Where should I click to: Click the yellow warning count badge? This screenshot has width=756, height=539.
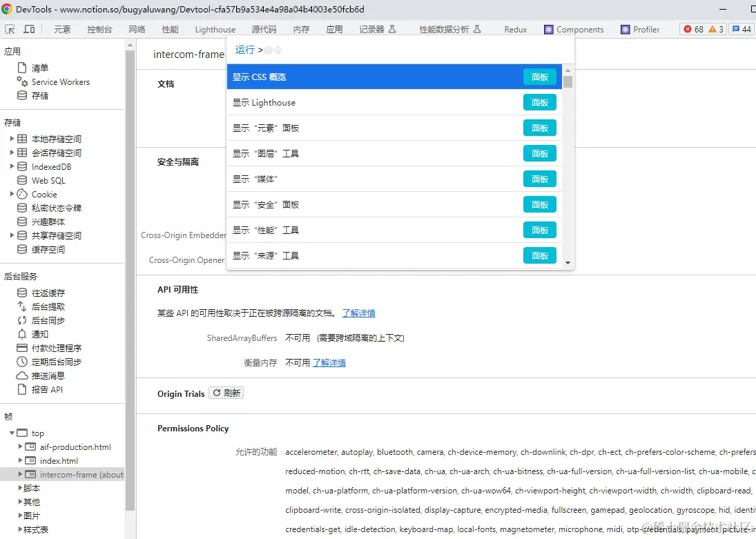coord(716,30)
